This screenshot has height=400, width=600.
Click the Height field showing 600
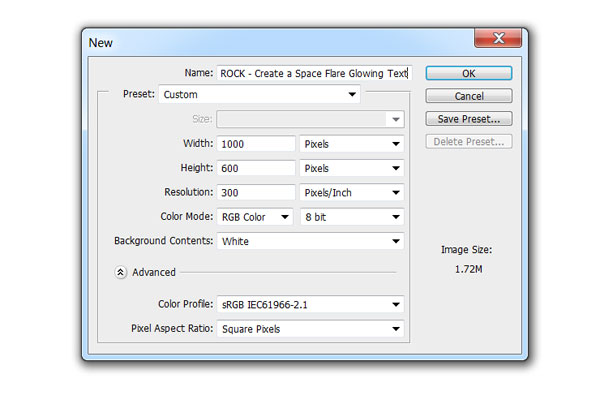(x=256, y=168)
